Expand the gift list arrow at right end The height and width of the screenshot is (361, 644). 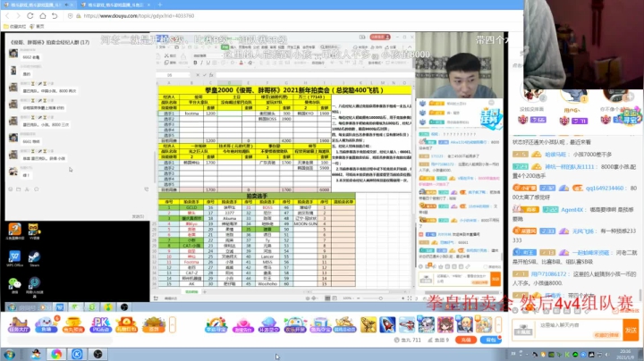pos(498,325)
